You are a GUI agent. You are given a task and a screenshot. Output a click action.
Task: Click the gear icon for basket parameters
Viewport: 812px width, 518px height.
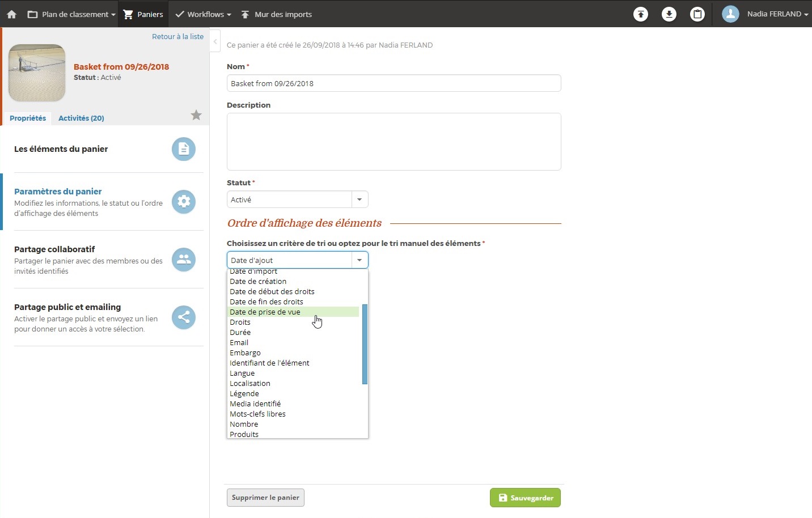point(184,202)
